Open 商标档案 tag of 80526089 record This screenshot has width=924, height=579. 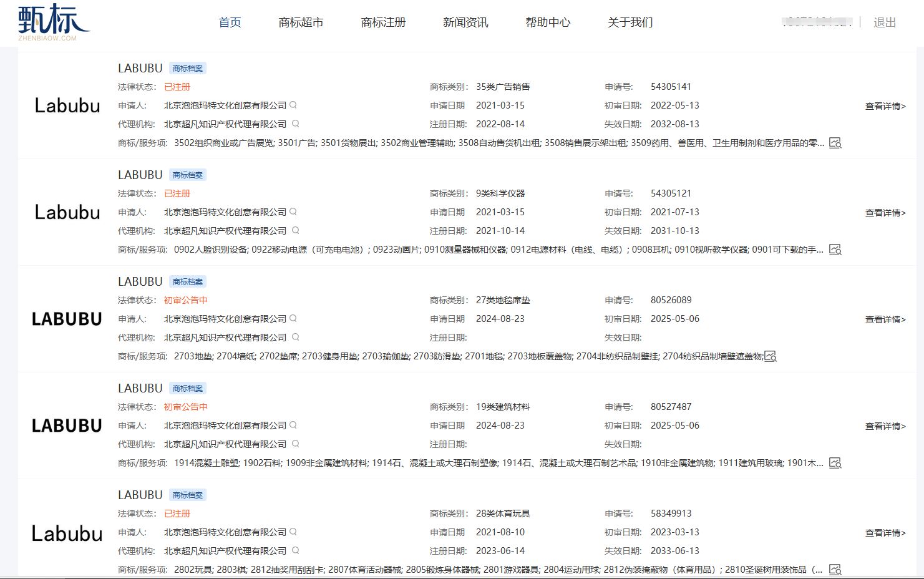188,282
